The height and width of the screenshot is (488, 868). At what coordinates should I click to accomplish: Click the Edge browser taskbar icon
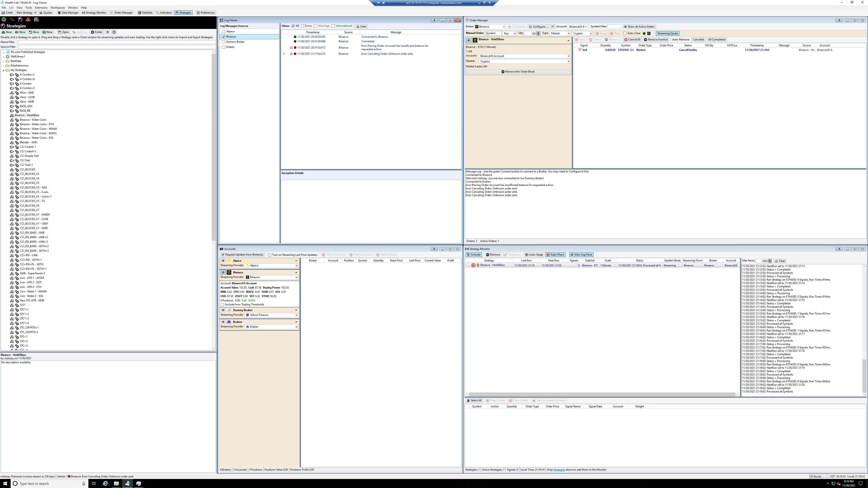click(105, 483)
